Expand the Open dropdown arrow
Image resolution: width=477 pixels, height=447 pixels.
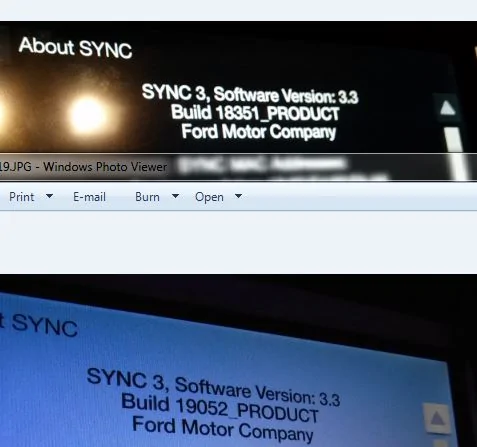(238, 196)
